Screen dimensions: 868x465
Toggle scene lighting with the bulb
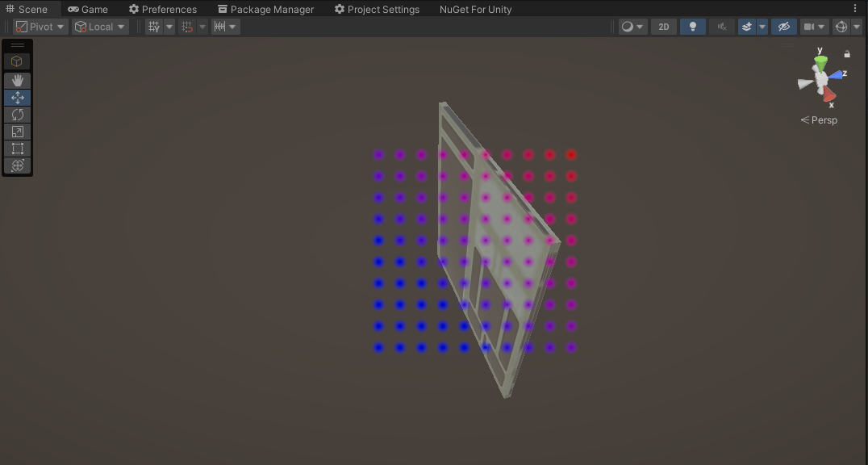pos(692,27)
